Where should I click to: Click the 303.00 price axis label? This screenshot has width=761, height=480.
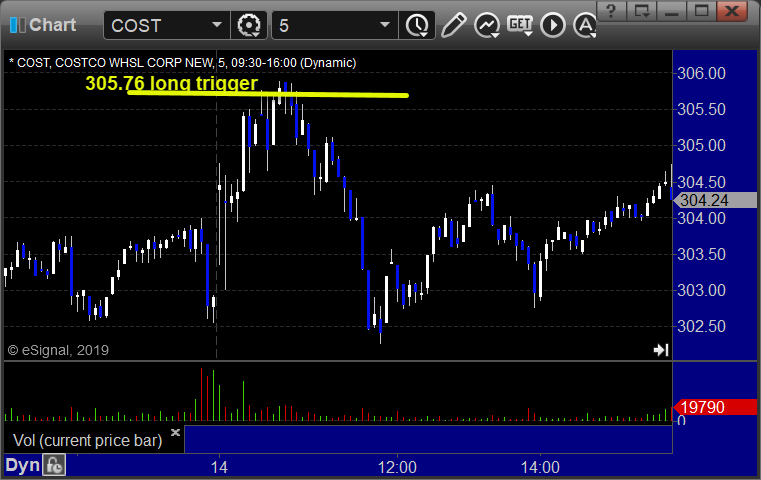click(701, 290)
